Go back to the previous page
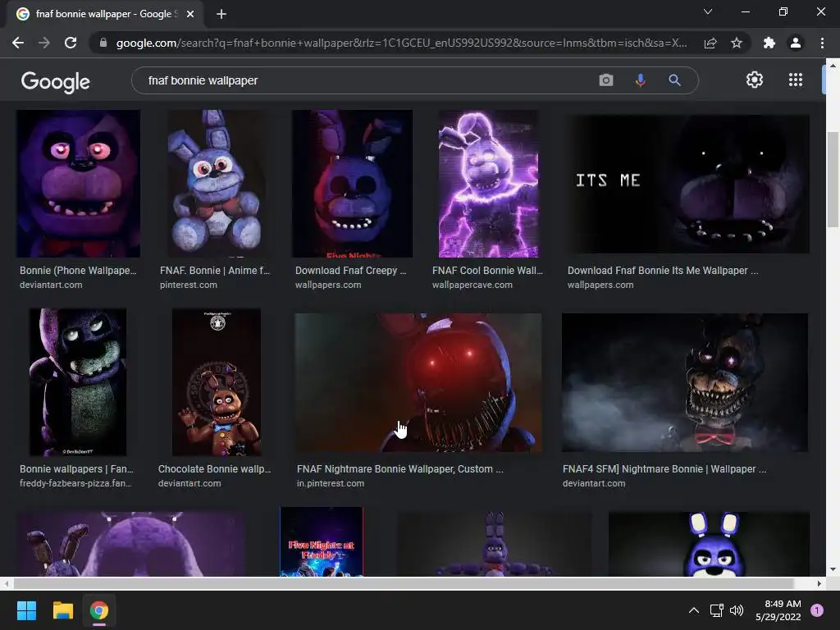This screenshot has width=840, height=630. (18, 43)
